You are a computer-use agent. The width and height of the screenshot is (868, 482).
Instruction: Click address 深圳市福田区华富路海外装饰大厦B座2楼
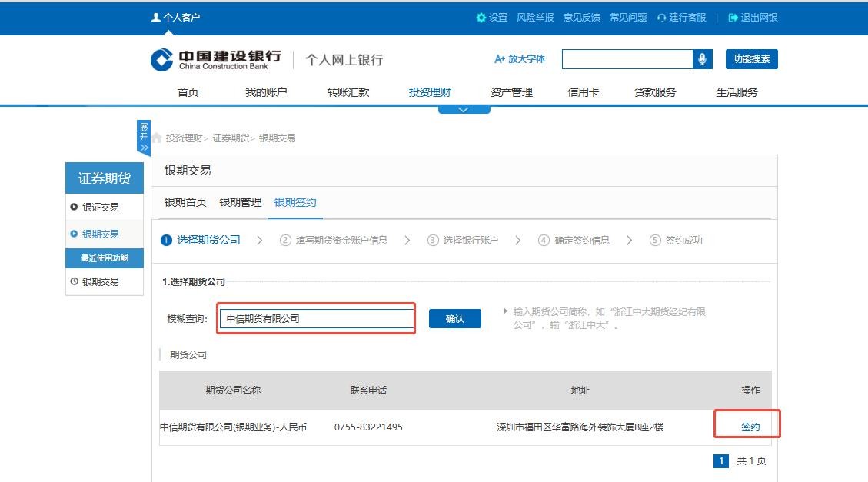[x=580, y=427]
